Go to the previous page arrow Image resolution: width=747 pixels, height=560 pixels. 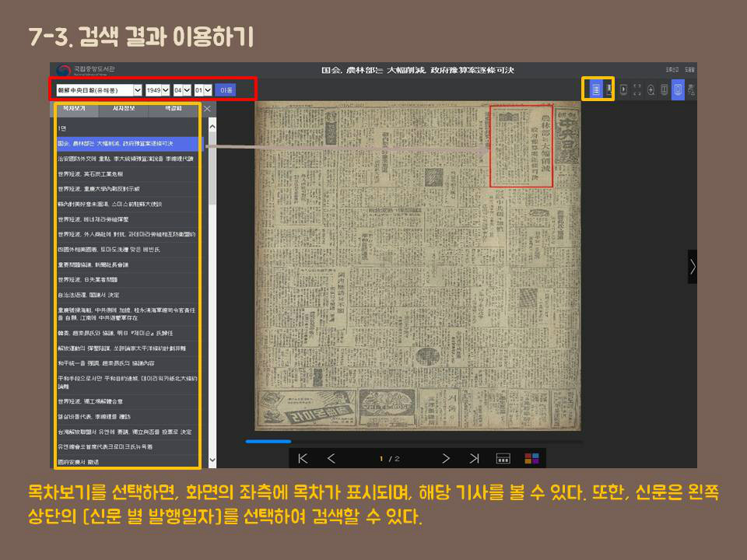point(331,459)
